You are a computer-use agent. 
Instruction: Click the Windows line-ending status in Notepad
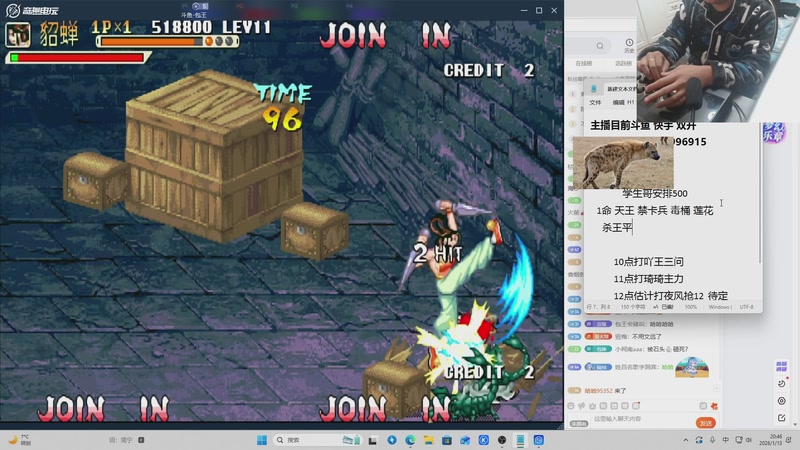click(x=720, y=307)
